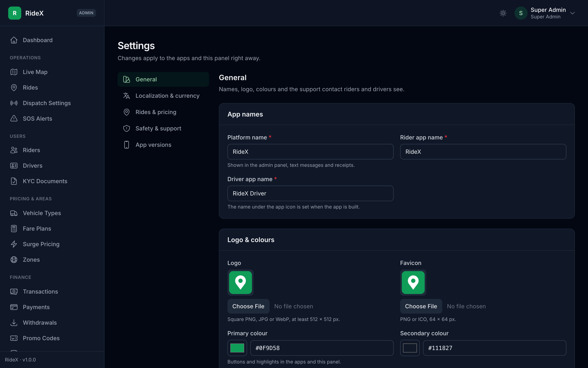Click the Fare Plans calculator icon
Viewport: 588px width, 368px height.
14,229
